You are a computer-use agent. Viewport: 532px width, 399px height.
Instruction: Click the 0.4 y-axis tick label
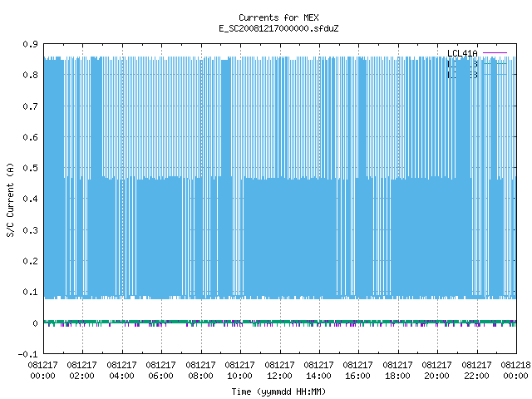pyautogui.click(x=30, y=199)
